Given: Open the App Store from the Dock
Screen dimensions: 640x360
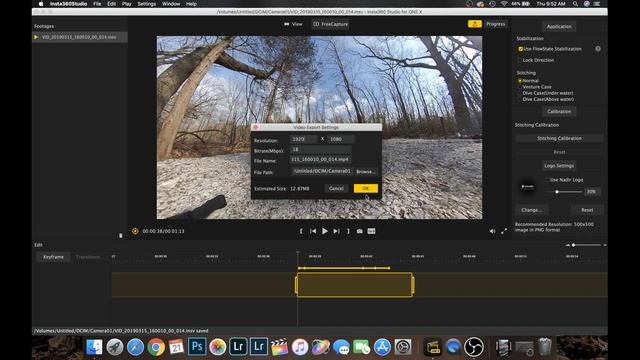Looking at the screenshot, I should [x=382, y=347].
